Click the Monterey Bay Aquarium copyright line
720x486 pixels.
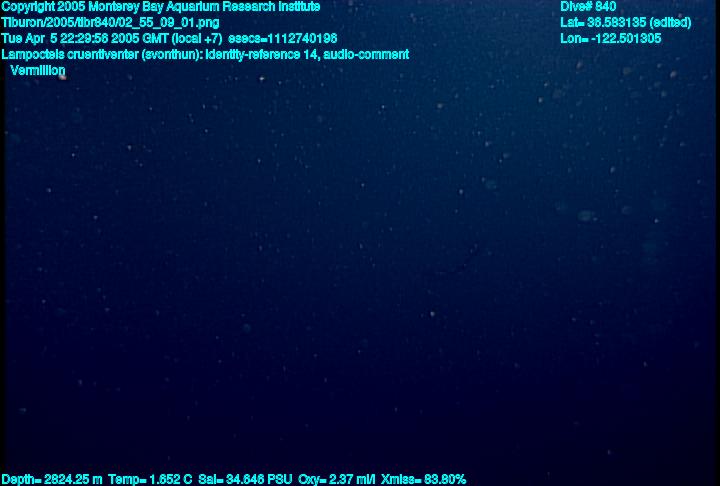pos(161,7)
